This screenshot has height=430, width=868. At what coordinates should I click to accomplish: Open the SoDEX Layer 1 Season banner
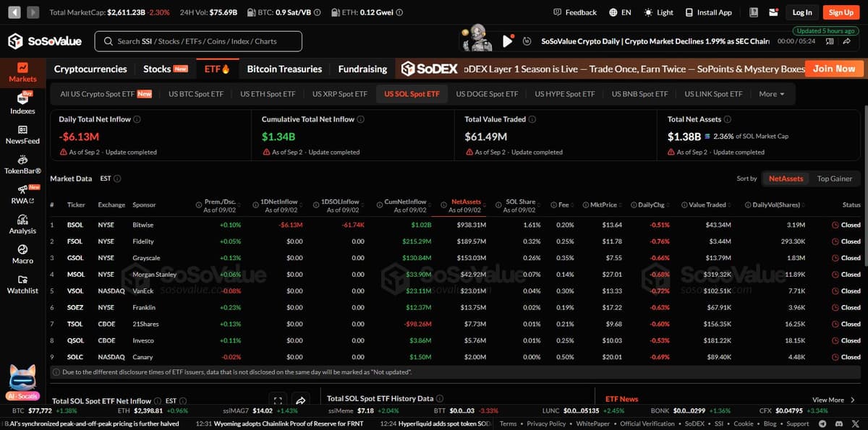click(633, 69)
